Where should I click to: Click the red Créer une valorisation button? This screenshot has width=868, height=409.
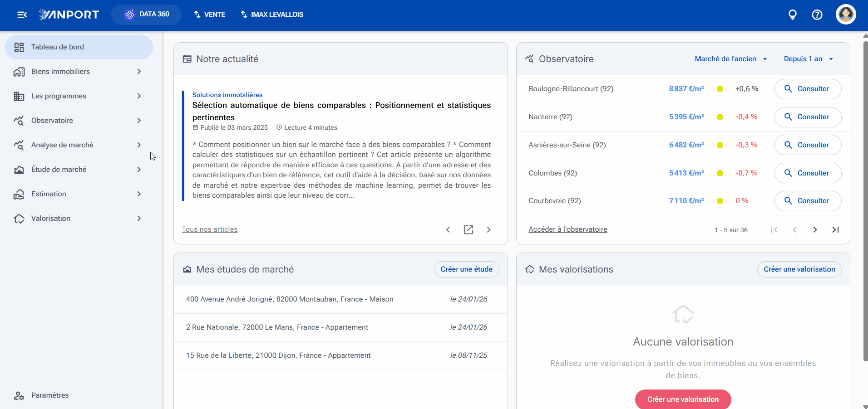(x=683, y=399)
